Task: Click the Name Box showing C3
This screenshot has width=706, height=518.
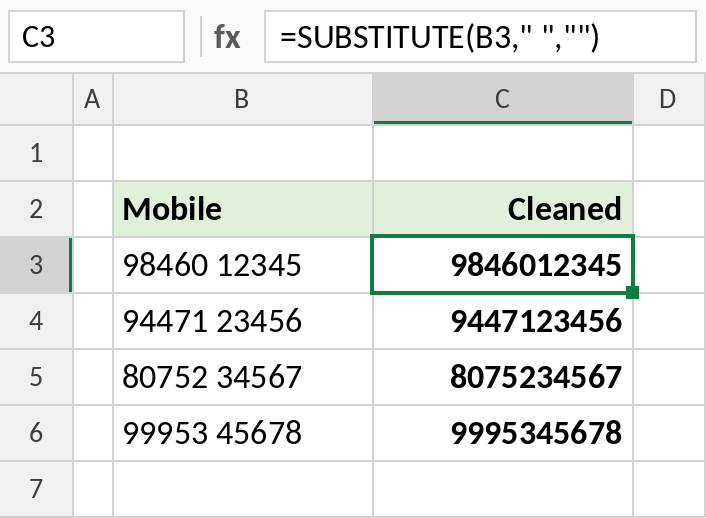Action: [96, 36]
